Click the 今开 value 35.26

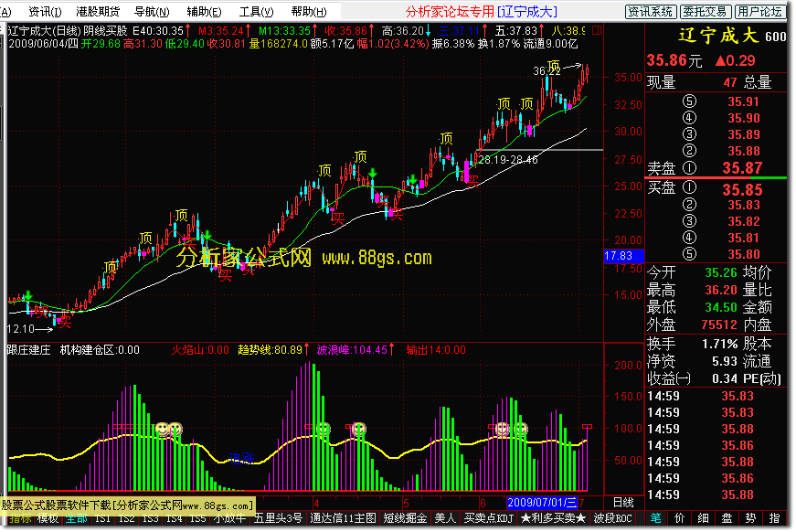(x=721, y=272)
